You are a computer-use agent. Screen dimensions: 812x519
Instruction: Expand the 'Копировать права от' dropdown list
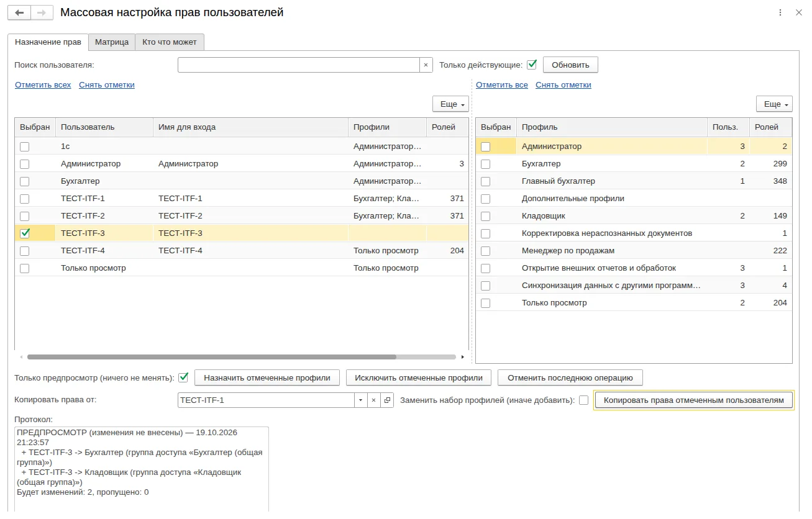click(x=361, y=400)
